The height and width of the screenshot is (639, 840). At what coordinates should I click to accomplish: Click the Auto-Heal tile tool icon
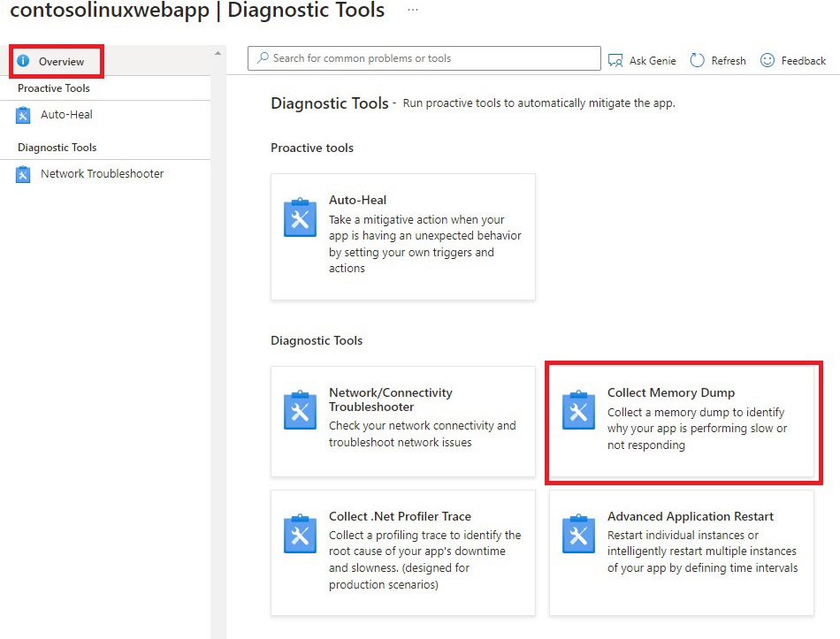point(300,218)
